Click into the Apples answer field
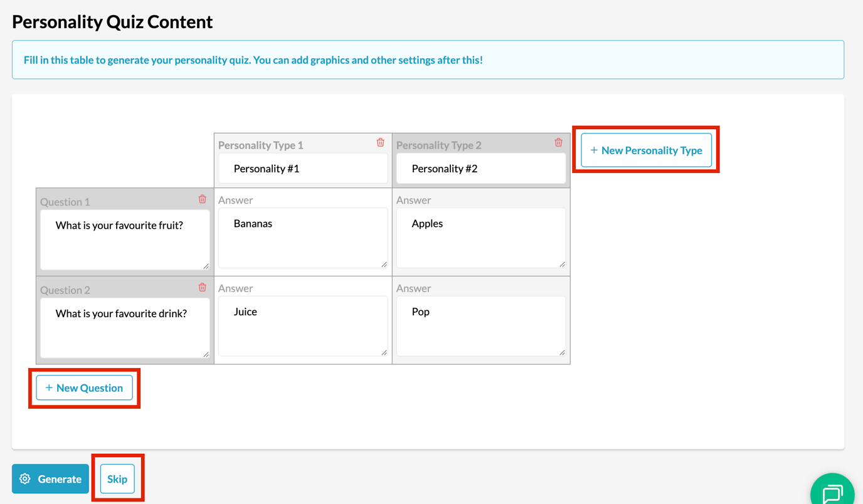The width and height of the screenshot is (863, 504). click(481, 238)
